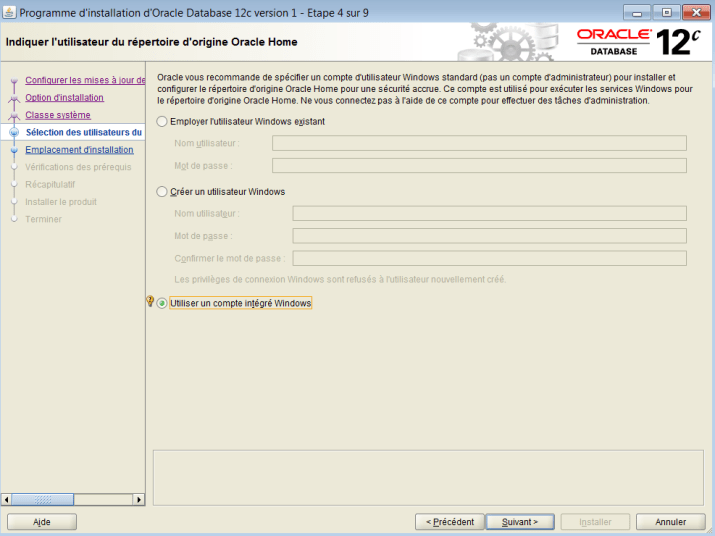Viewport: 715px width, 536px height.
Task: Choose 'Utiliser un compte intégré Windows' radio
Action: (x=162, y=303)
